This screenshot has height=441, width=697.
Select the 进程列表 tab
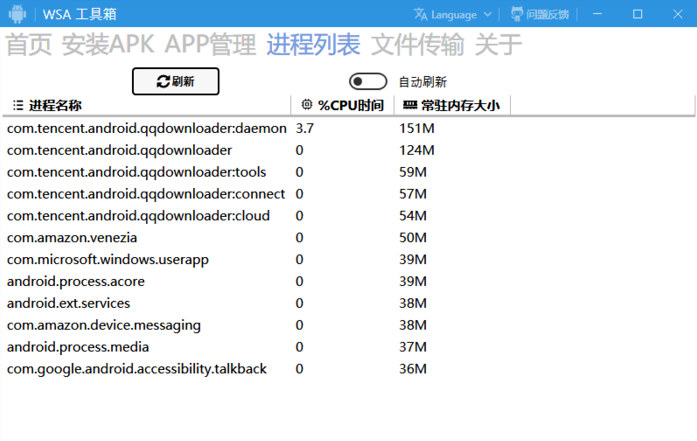coord(313,45)
